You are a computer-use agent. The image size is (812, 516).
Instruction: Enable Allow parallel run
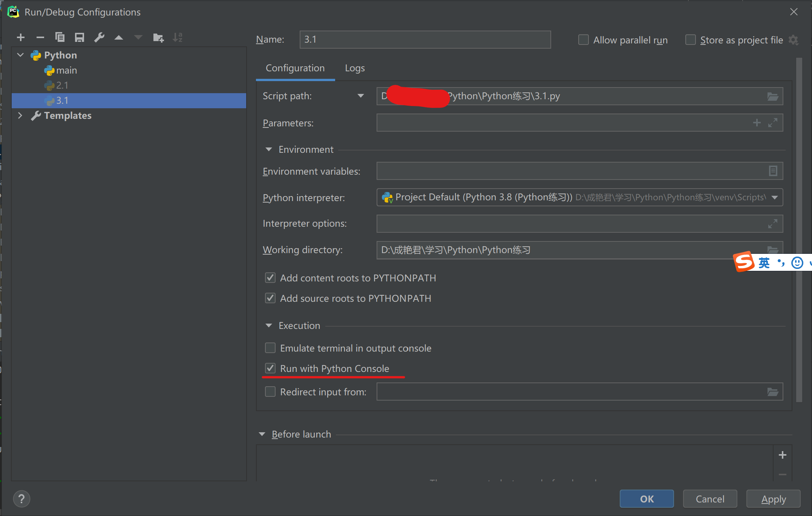click(x=583, y=40)
